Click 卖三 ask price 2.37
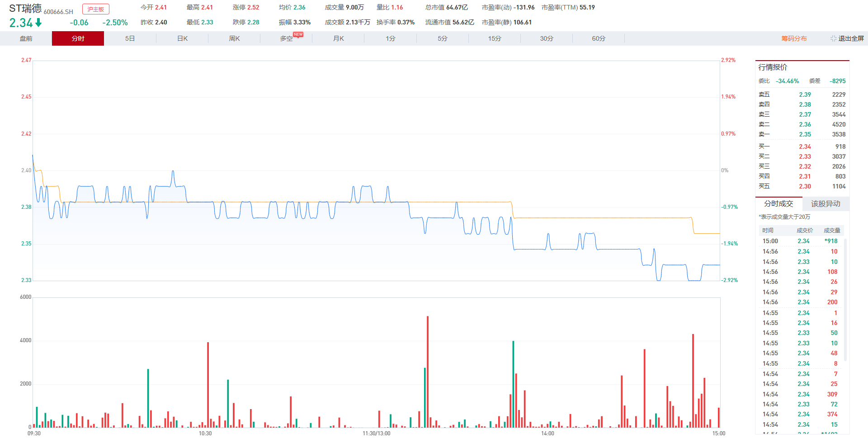 (805, 114)
